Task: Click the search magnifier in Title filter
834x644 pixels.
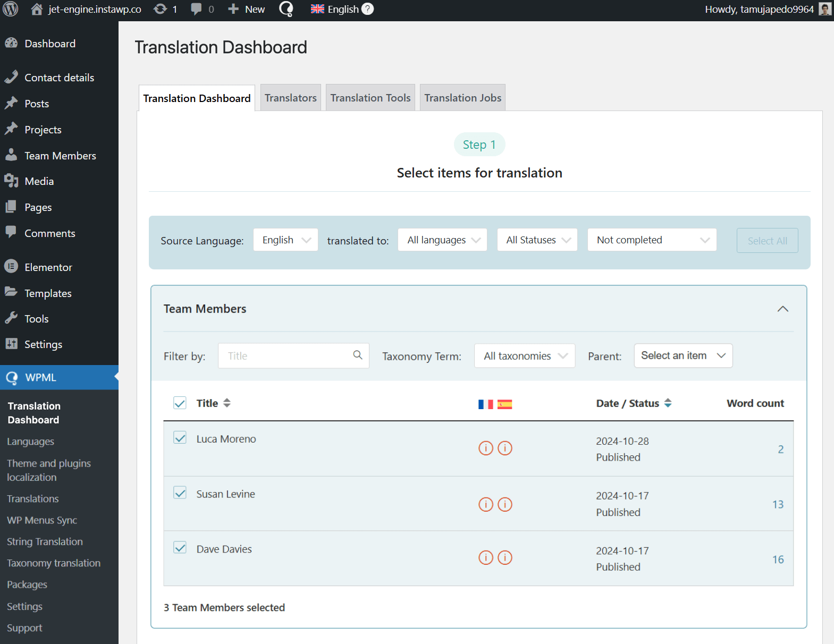Action: point(358,355)
